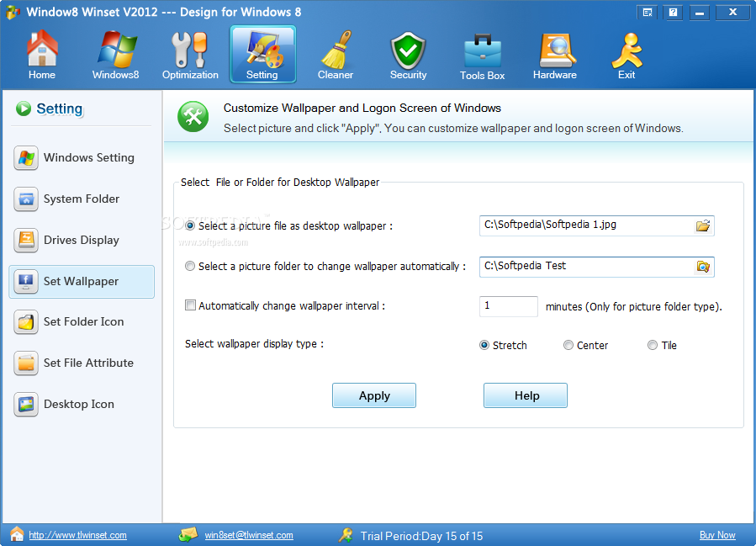The image size is (756, 546).
Task: Open Set File Attribute menu entry
Action: 82,363
